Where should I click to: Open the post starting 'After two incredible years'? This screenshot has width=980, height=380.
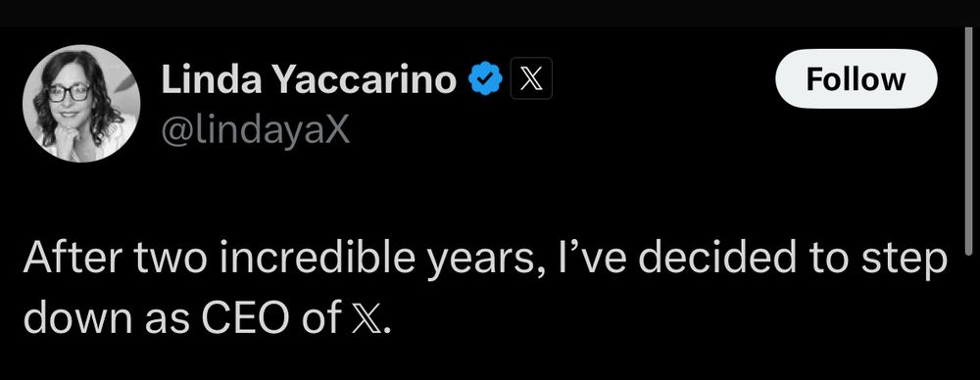[485, 291]
